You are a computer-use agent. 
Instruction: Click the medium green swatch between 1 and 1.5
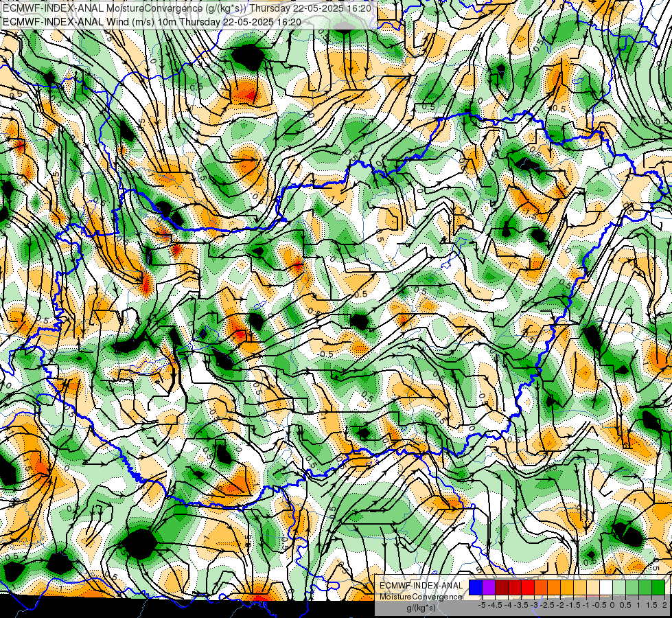(x=645, y=587)
